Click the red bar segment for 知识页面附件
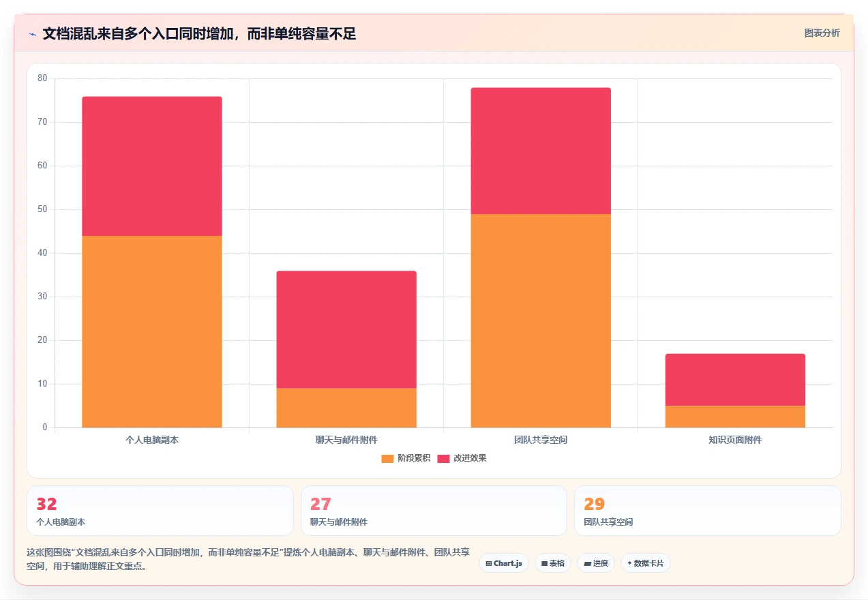Viewport: 868px width, 600px height. coord(735,380)
